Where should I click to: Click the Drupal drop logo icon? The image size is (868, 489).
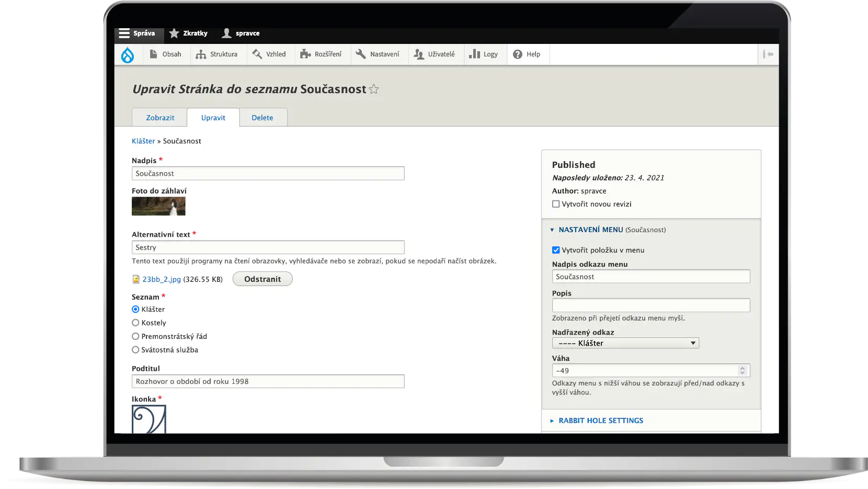(x=128, y=54)
